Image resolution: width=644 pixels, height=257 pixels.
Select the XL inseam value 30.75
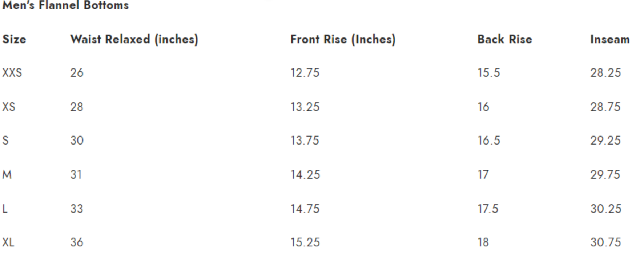[x=605, y=242]
